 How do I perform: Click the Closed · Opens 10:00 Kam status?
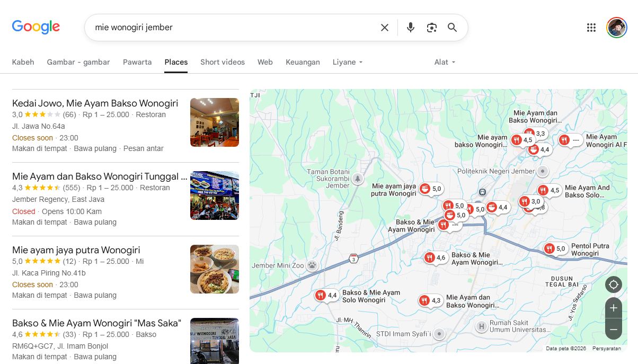coord(57,211)
